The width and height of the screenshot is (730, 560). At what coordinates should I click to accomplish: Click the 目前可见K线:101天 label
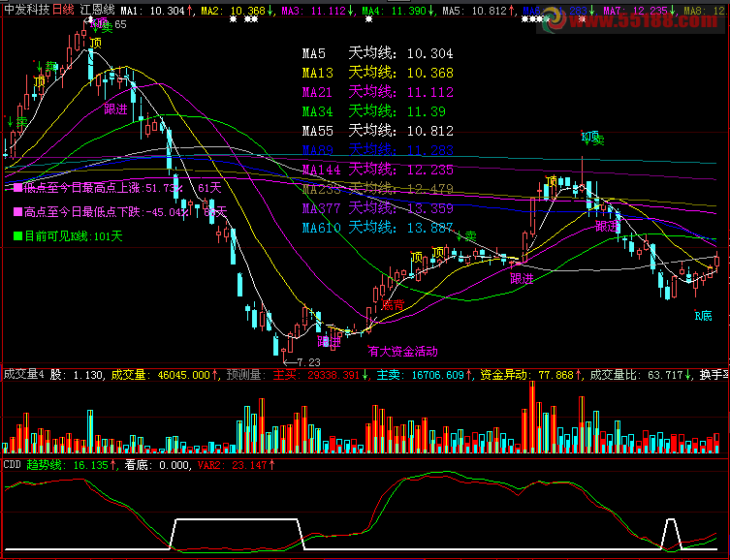pyautogui.click(x=68, y=236)
